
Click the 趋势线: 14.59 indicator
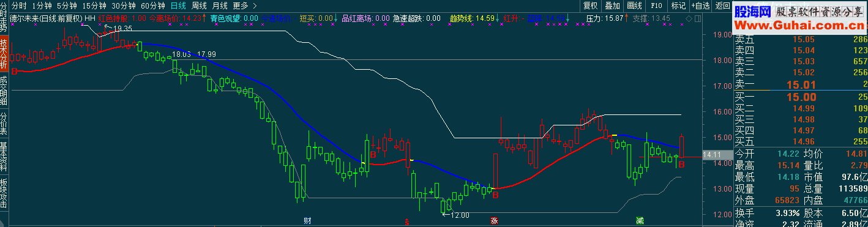472,18
